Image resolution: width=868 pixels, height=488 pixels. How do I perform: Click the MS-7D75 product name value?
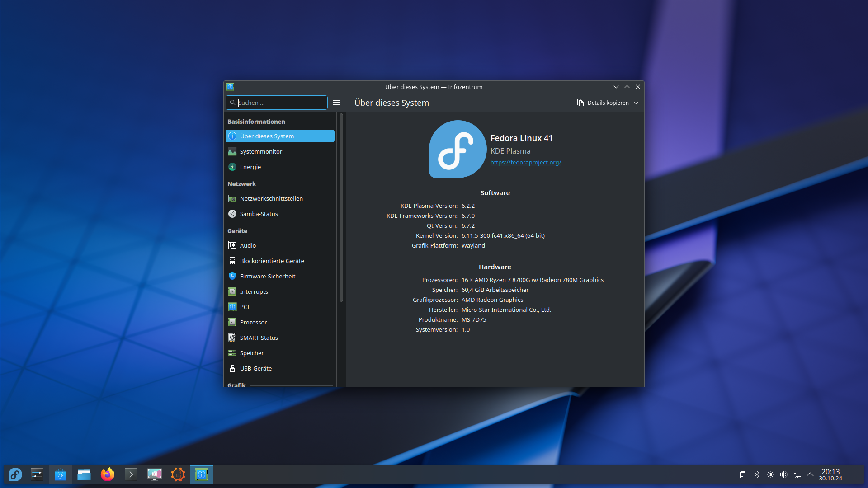[474, 319]
